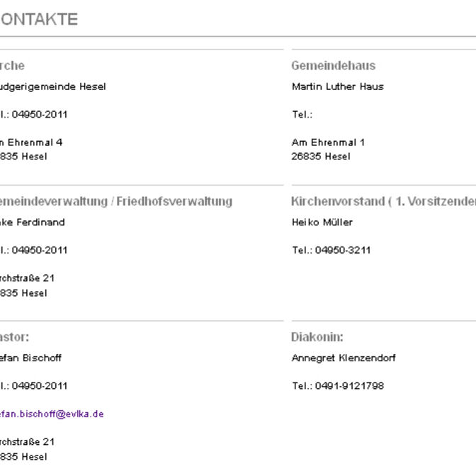Click the Friedhofsverwaltung heading text
This screenshot has width=476, height=476.
point(174,201)
